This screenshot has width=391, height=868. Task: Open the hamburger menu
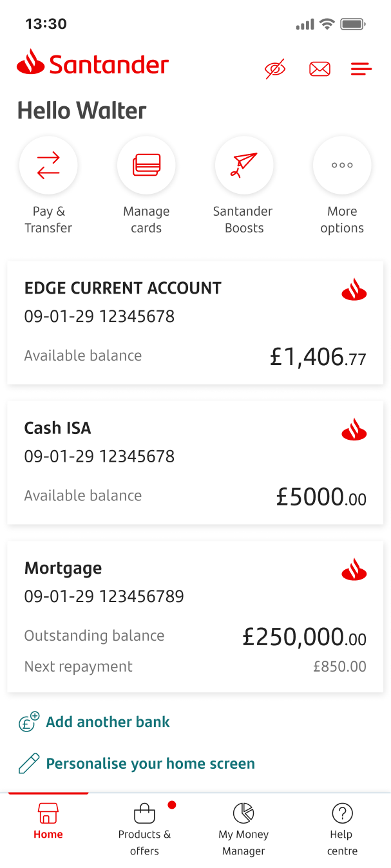point(361,68)
